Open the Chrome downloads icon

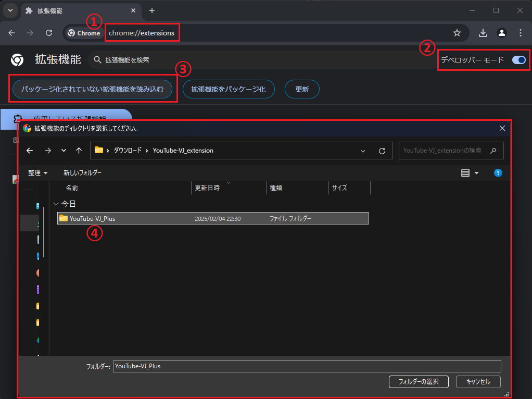(x=483, y=33)
